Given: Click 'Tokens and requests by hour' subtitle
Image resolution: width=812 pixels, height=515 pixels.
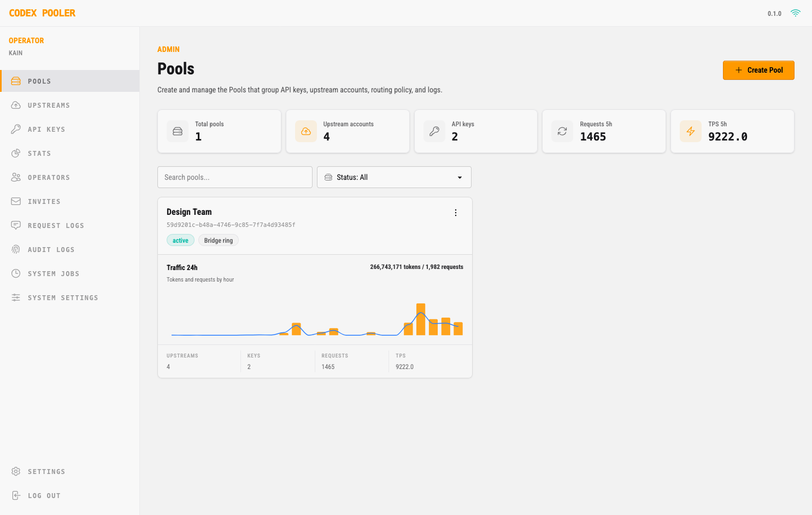Looking at the screenshot, I should pyautogui.click(x=200, y=279).
